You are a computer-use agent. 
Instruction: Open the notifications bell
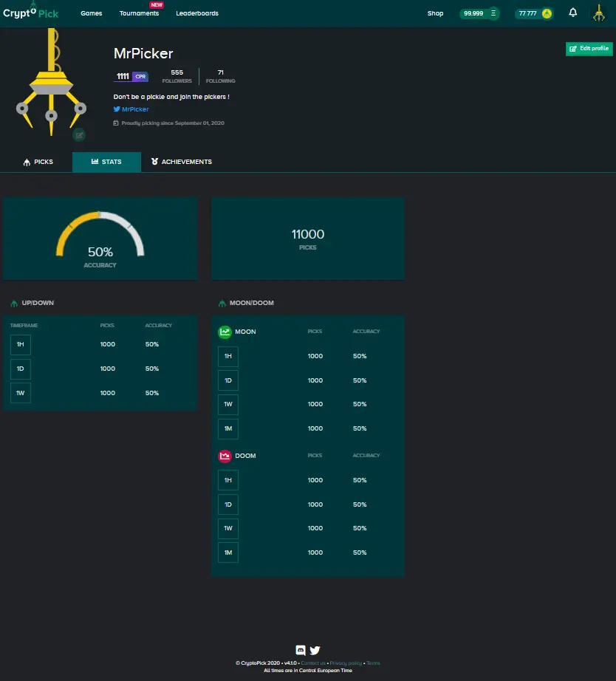coord(573,13)
